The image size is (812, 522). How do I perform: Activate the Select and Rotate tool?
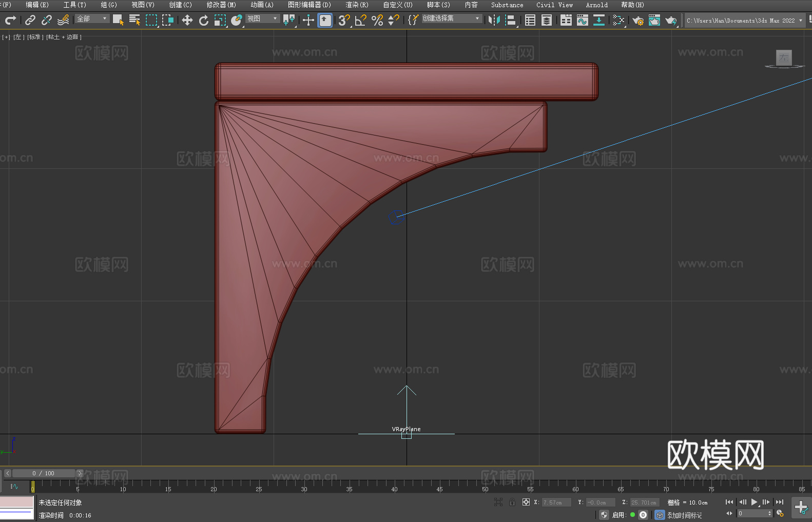204,20
